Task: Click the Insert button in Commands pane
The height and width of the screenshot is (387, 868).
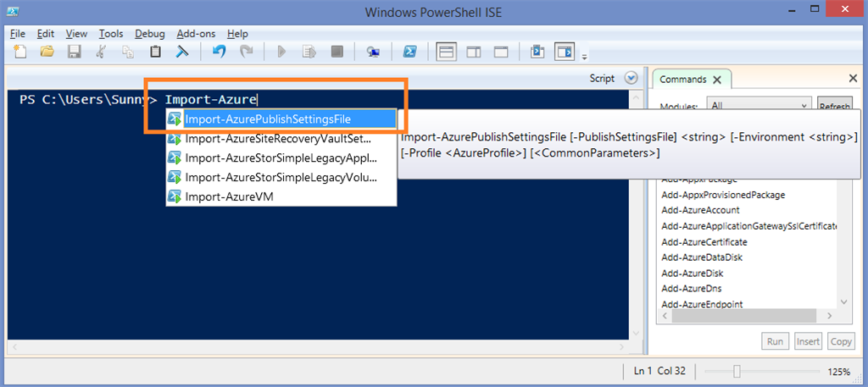Action: pos(808,341)
